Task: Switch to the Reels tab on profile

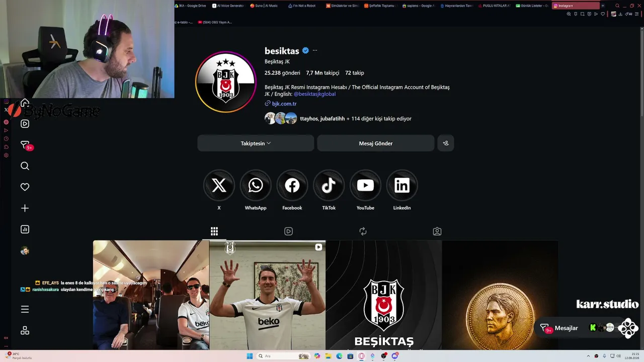Action: pyautogui.click(x=288, y=231)
